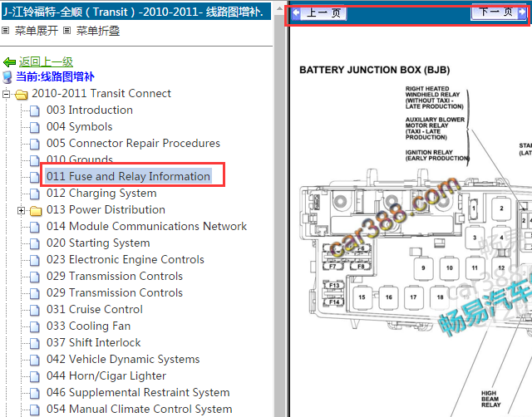The height and width of the screenshot is (417, 532).
Task: Click page icon beside 020 Starting System
Action: point(34,243)
